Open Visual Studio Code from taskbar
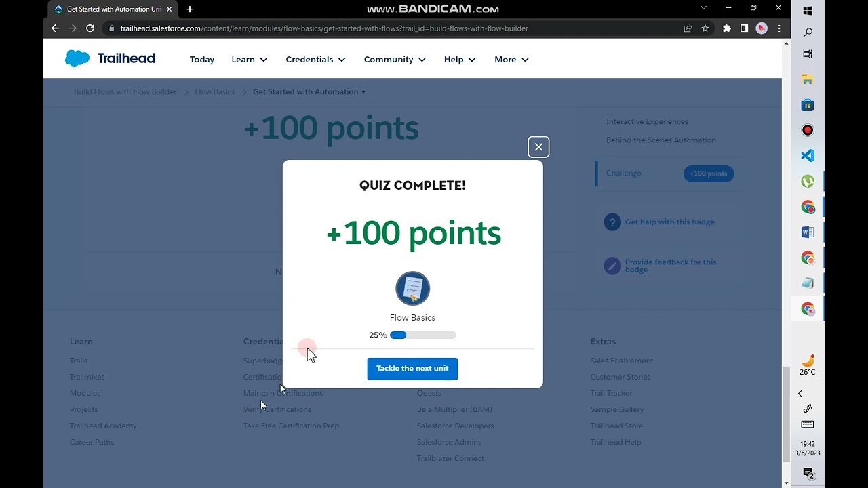 [x=808, y=156]
